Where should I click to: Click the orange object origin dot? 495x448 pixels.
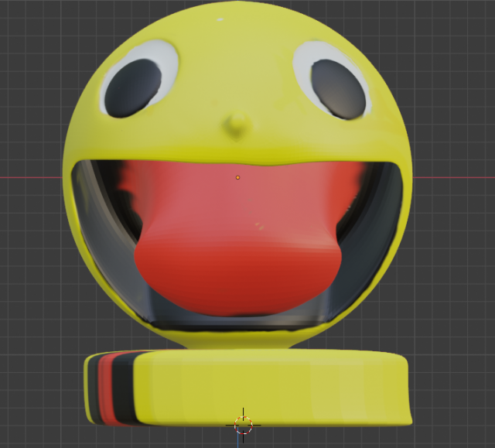(x=237, y=178)
